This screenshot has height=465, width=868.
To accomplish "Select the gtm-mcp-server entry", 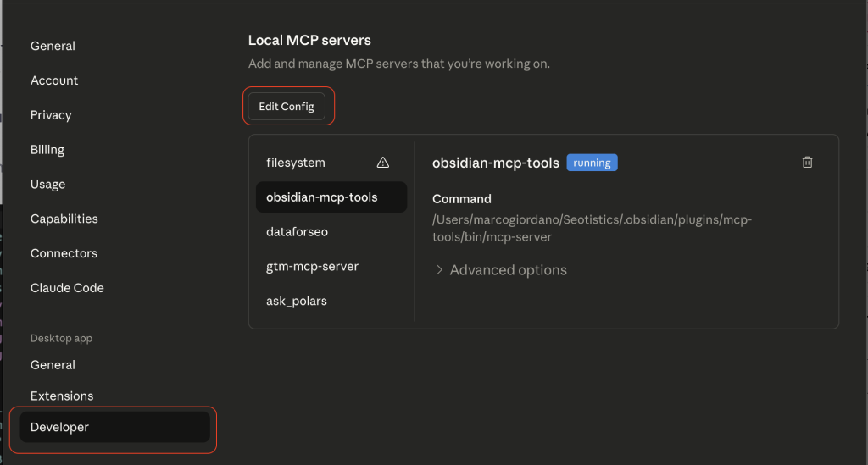I will tap(312, 267).
